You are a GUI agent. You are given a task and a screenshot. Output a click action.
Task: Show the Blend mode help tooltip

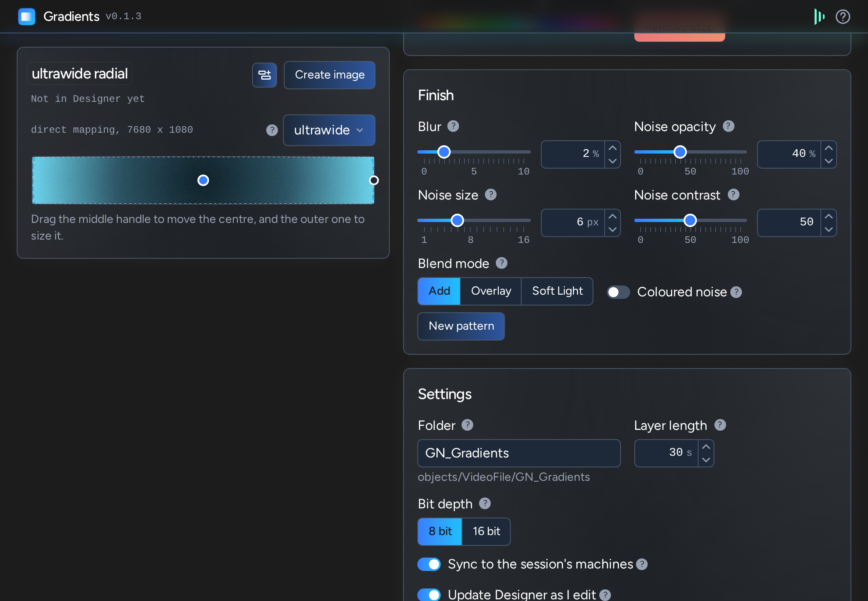[502, 263]
